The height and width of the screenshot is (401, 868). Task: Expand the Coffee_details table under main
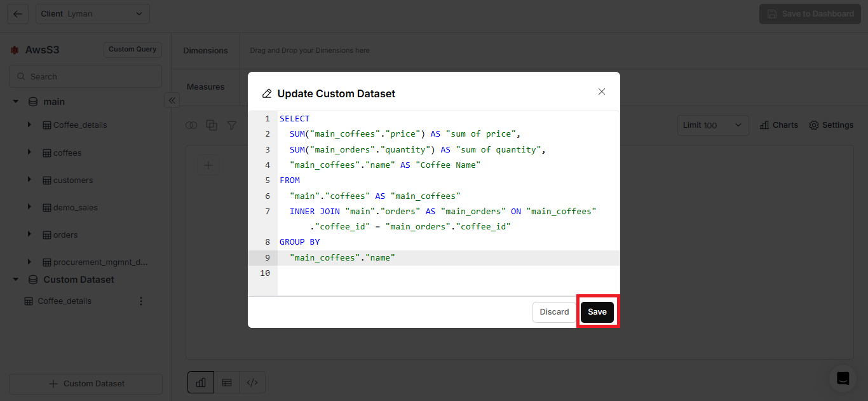pos(29,125)
